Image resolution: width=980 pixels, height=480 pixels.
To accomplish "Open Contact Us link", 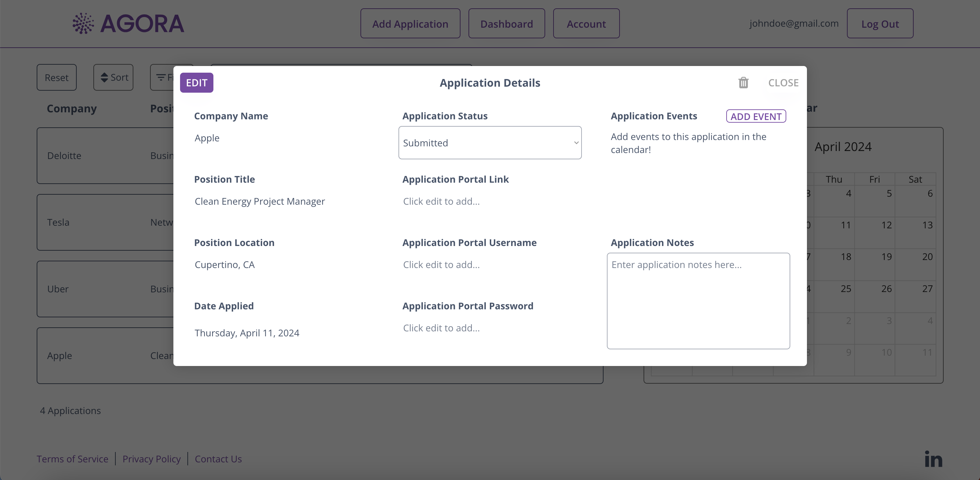I will click(218, 459).
